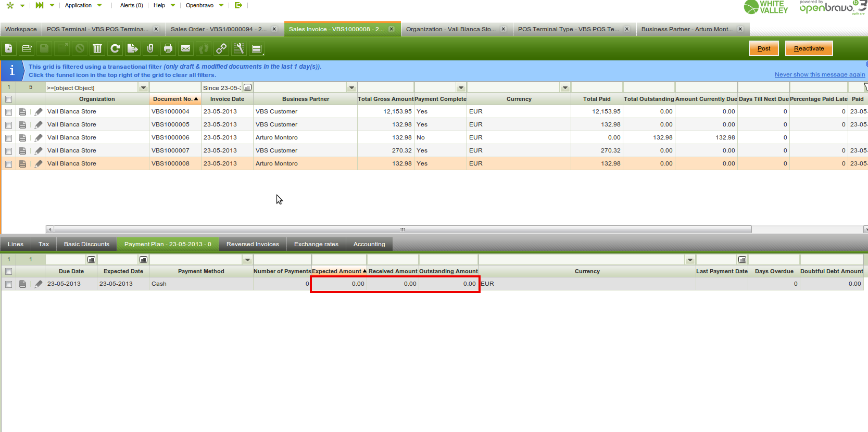Refresh the invoice grid

pos(115,48)
